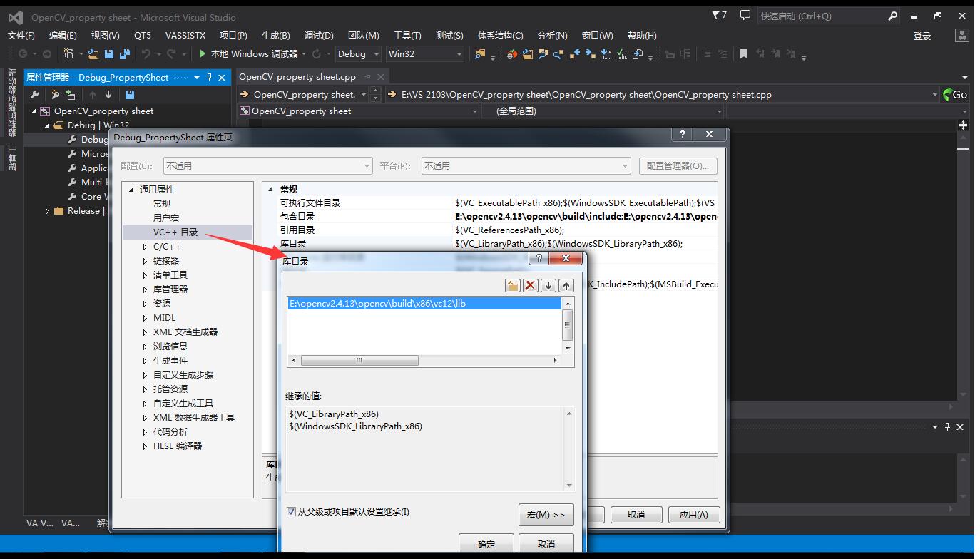Screen dimensions: 980x559
Task: Click the 宏(M) >> button
Action: (546, 515)
